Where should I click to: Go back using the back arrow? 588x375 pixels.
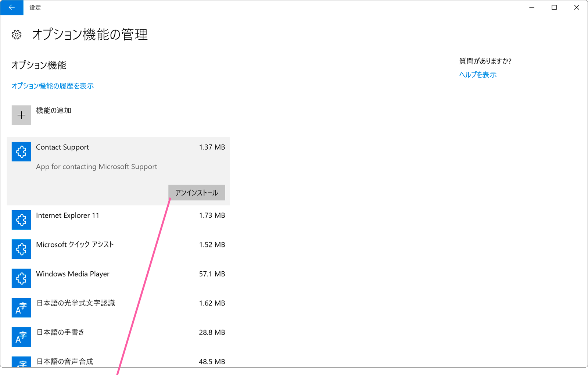coord(12,7)
